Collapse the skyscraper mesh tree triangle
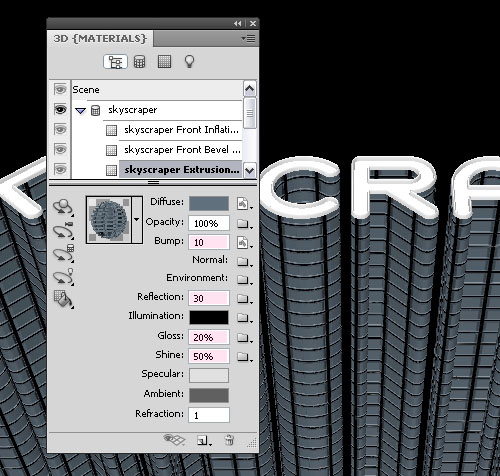 pyautogui.click(x=80, y=110)
